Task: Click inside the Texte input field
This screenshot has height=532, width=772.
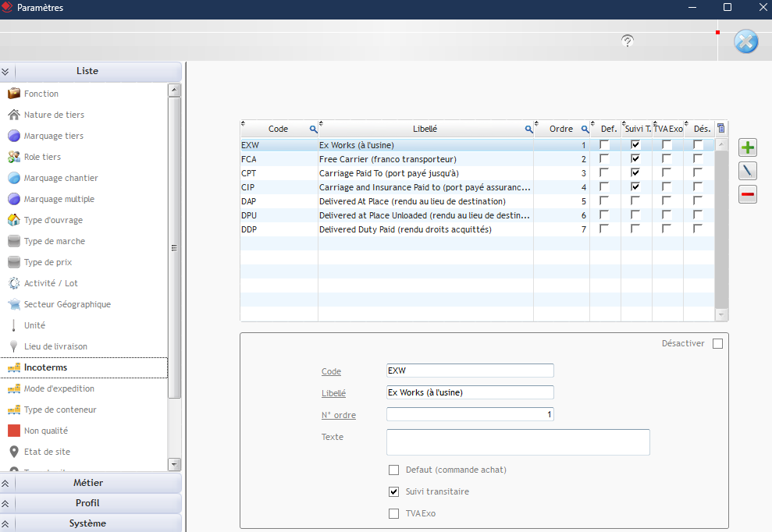Action: (518, 442)
